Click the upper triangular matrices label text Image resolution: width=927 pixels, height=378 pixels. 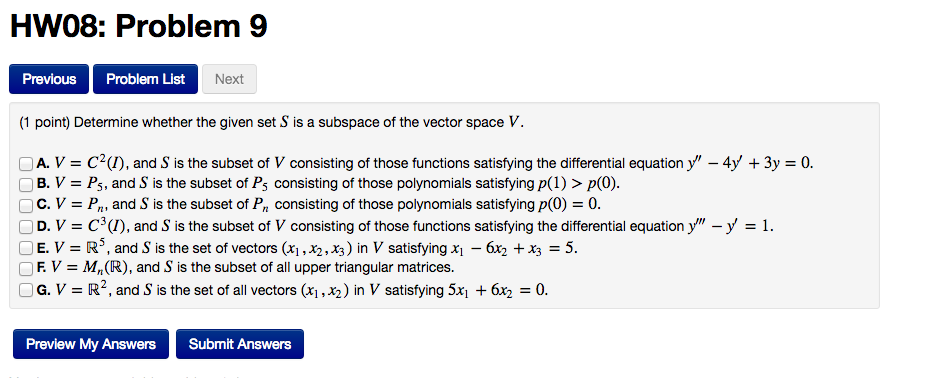point(245,267)
